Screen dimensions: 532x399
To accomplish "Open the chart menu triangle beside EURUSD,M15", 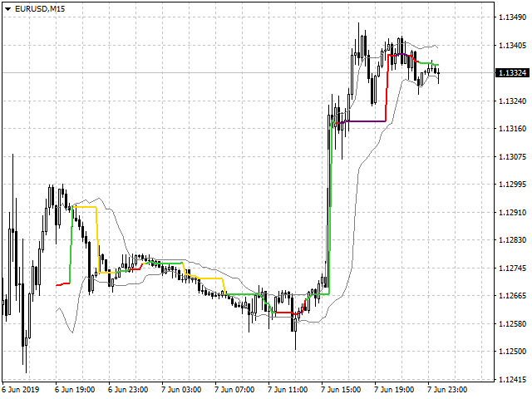I will 7,9.
